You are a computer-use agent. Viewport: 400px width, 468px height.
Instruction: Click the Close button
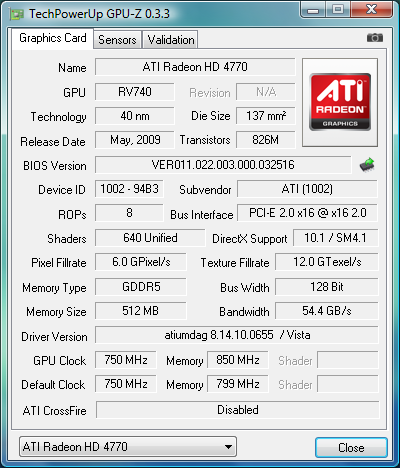(x=351, y=447)
